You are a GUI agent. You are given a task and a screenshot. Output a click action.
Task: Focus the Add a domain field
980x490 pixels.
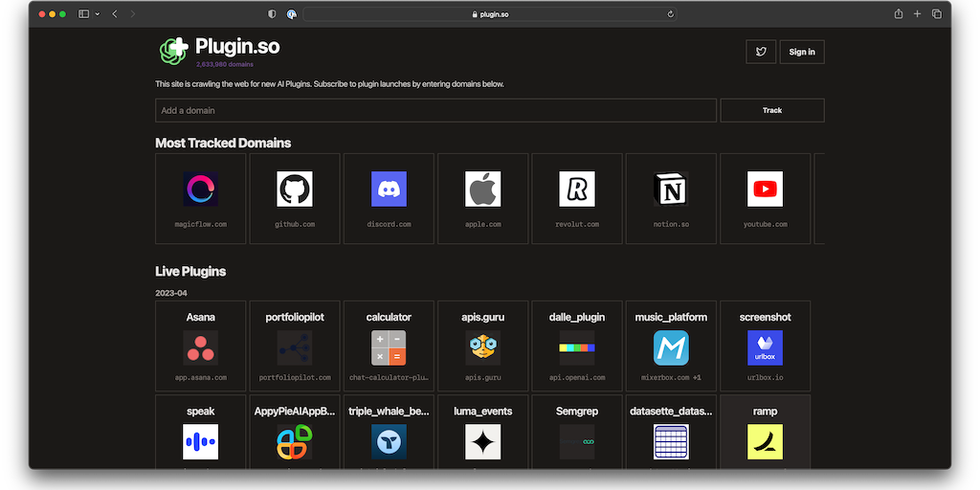(435, 110)
